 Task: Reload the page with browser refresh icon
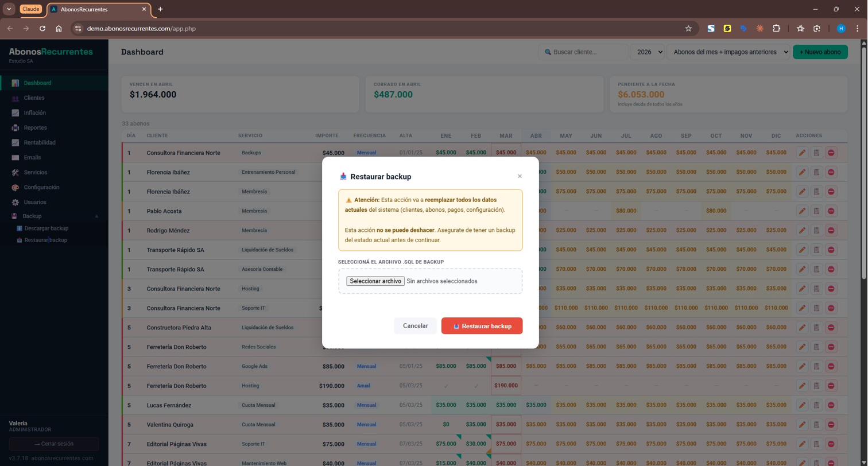42,29
